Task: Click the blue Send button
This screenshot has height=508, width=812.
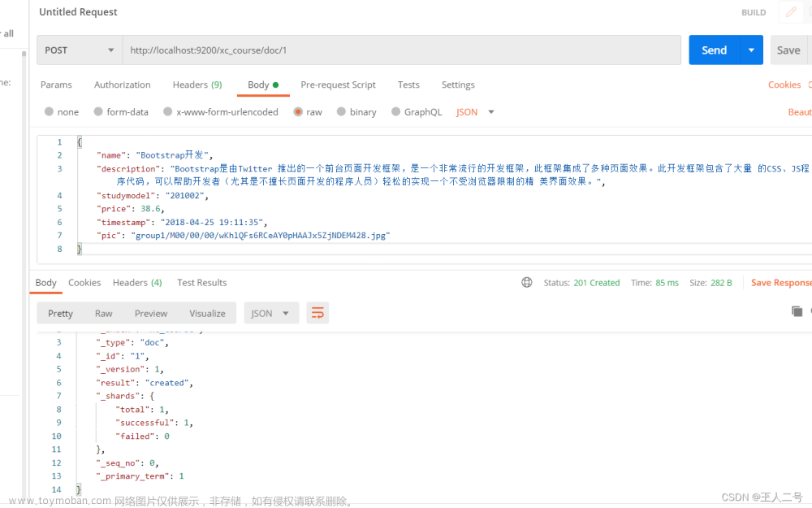Action: (x=715, y=50)
